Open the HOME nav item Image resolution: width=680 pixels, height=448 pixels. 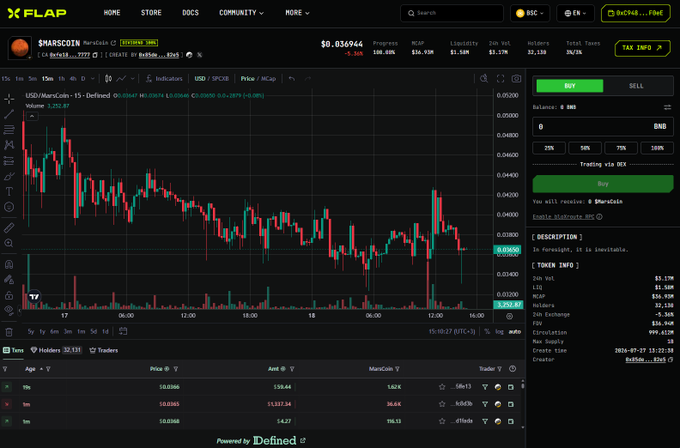[112, 13]
